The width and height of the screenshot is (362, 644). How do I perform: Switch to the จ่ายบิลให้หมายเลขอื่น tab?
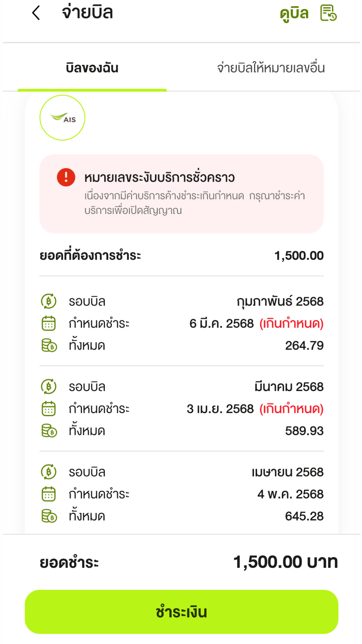[x=271, y=68]
